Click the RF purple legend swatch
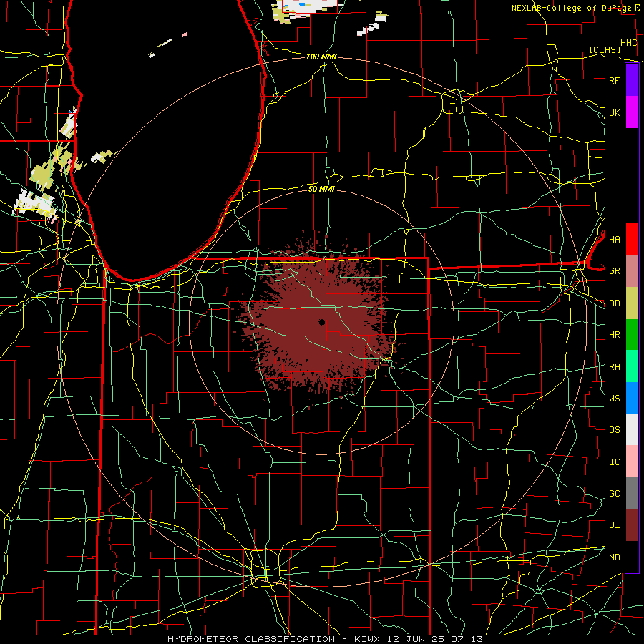 click(x=632, y=80)
